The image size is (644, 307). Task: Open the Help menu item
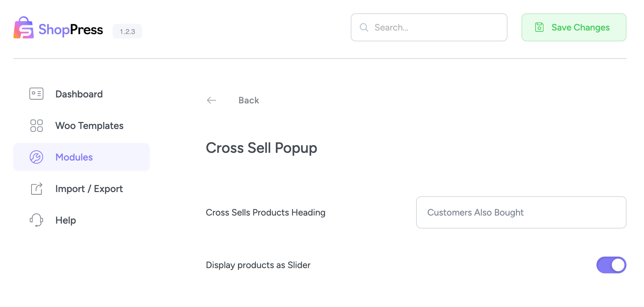pyautogui.click(x=66, y=220)
